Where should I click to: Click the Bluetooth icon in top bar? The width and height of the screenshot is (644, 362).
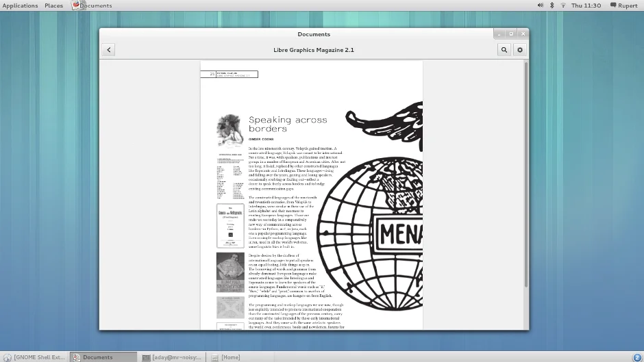552,5
